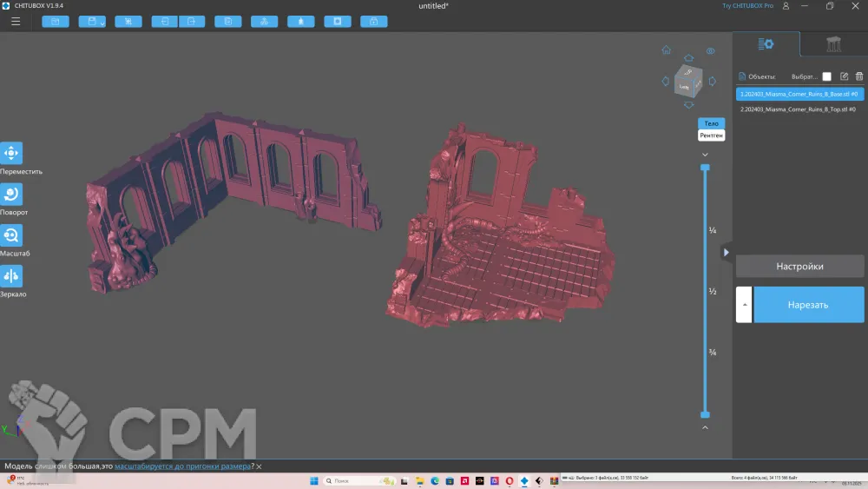Click the edit pencil icon in object list
This screenshot has width=868, height=489.
pyautogui.click(x=844, y=76)
